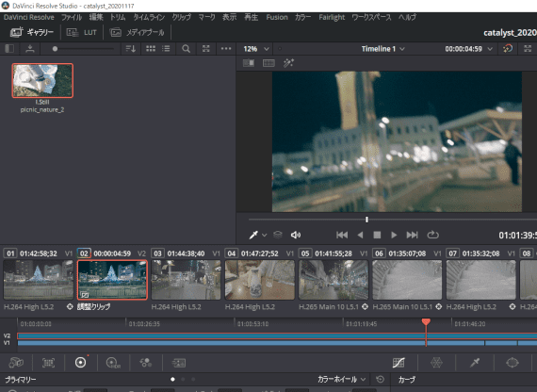The image size is (537, 392).
Task: Open the 12% viewer zoom dropdown
Action: coord(256,49)
